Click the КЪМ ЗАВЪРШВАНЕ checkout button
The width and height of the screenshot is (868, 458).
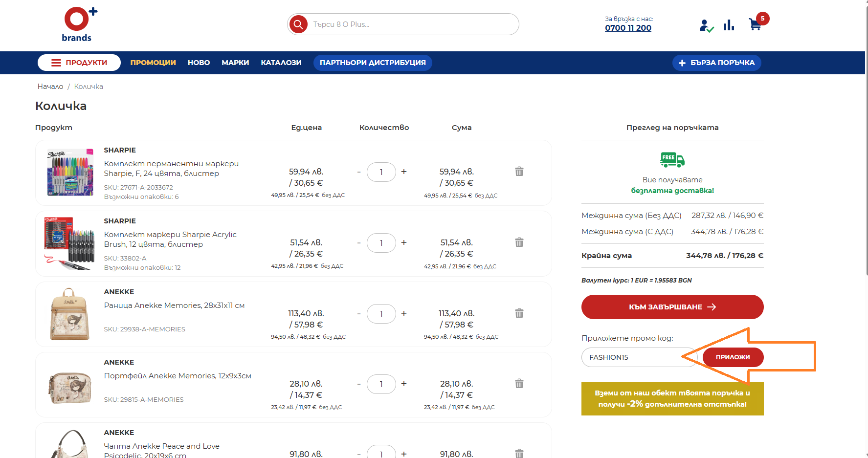tap(672, 307)
